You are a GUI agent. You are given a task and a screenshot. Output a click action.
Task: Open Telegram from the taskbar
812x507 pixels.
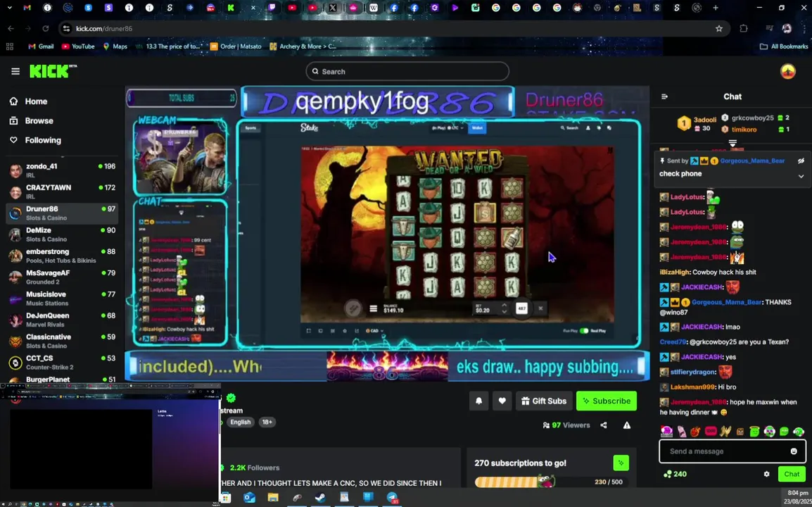[393, 498]
